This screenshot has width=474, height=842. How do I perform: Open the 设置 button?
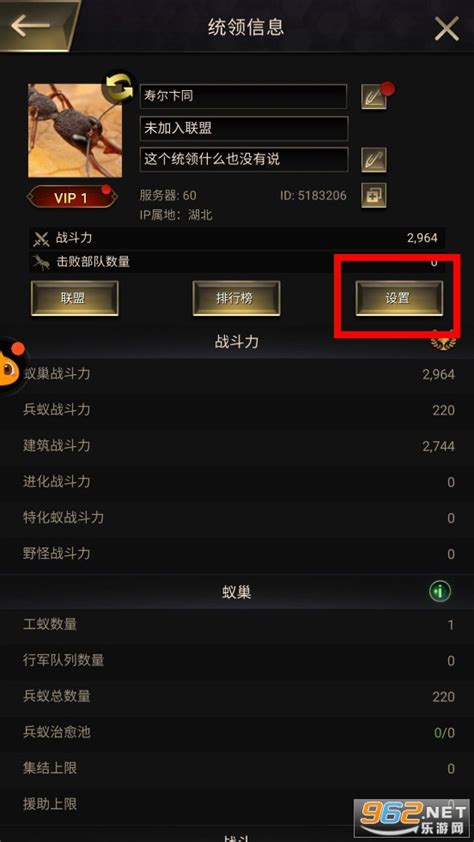(x=399, y=299)
